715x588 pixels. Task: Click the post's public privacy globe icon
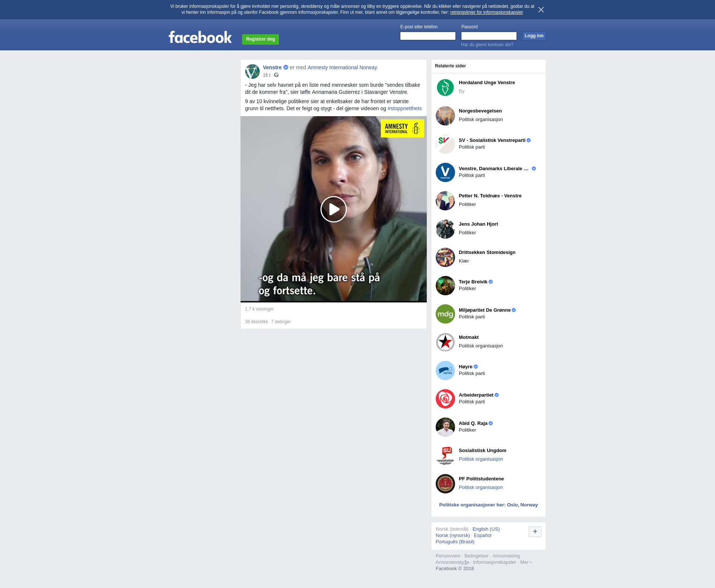(276, 75)
